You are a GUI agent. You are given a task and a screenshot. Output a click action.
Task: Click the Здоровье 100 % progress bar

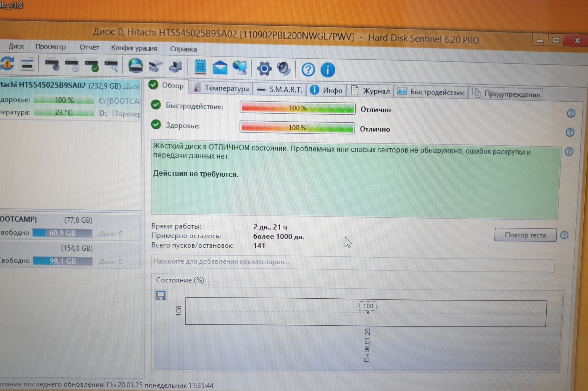297,127
